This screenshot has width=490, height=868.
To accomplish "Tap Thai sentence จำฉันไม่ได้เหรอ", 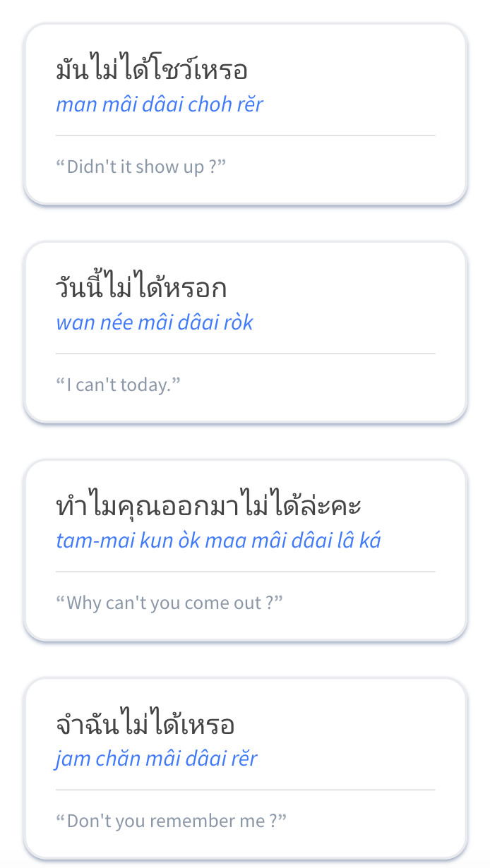I will (145, 725).
